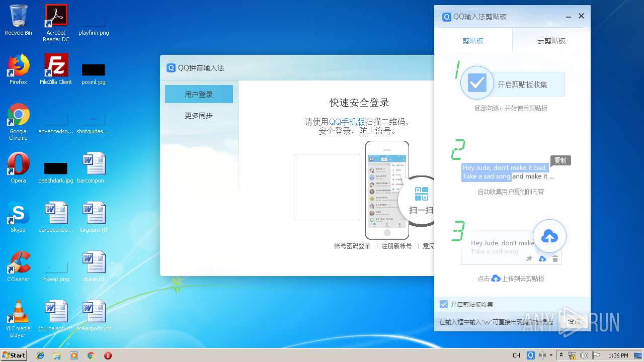This screenshot has width=644, height=362.
Task: Open the Skype desktop shortcut
Action: coord(18,217)
